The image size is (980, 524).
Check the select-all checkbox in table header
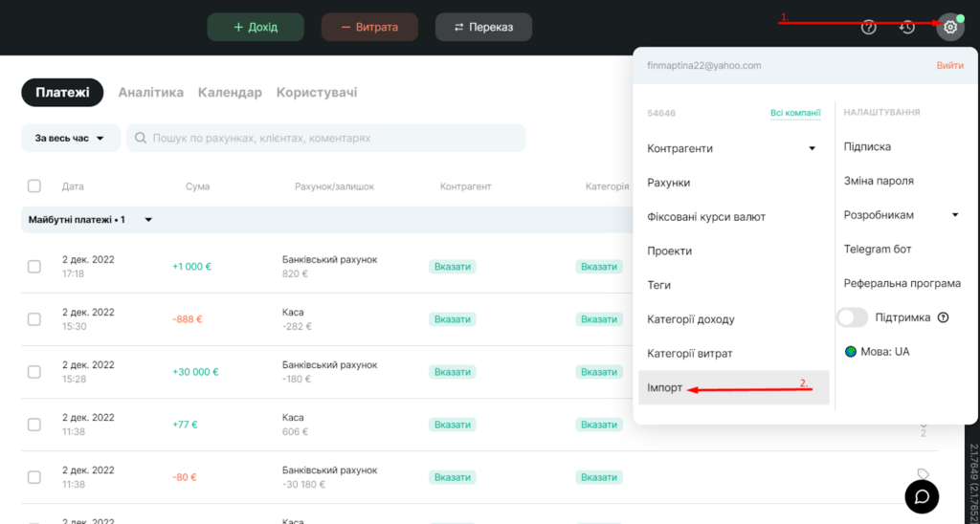tap(34, 186)
